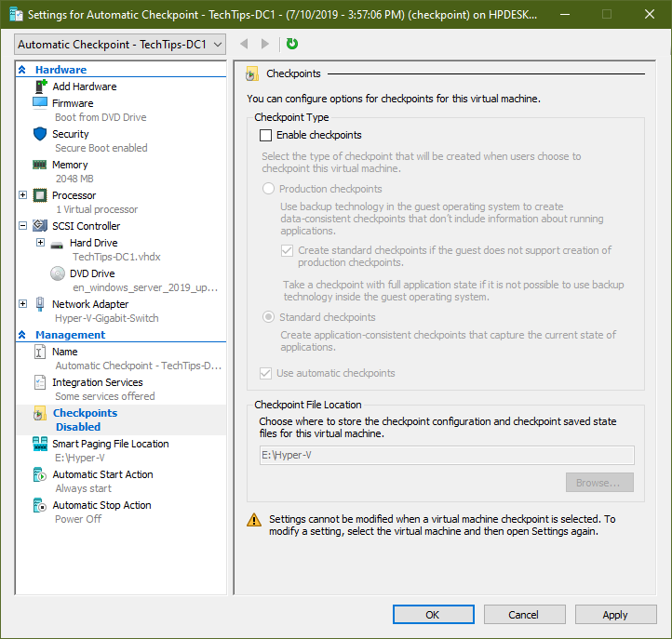
Task: Select the Production checkpoints radio button
Action: [268, 189]
